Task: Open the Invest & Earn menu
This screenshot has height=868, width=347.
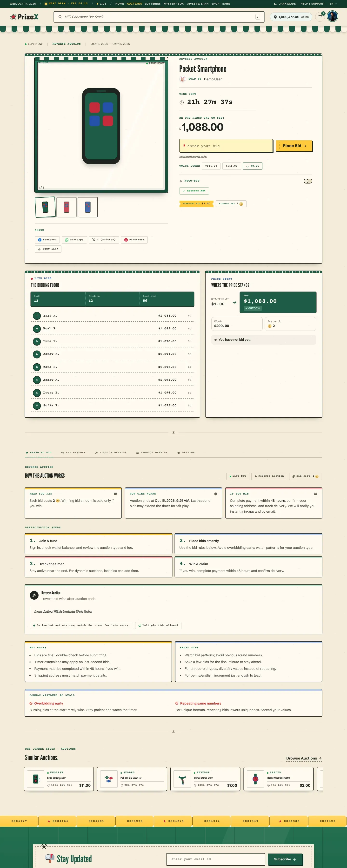Action: pos(197,4)
